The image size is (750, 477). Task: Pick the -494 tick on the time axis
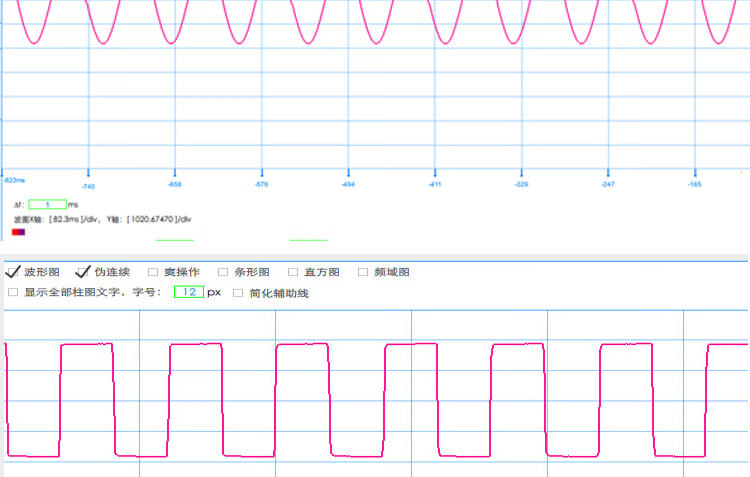(x=348, y=186)
